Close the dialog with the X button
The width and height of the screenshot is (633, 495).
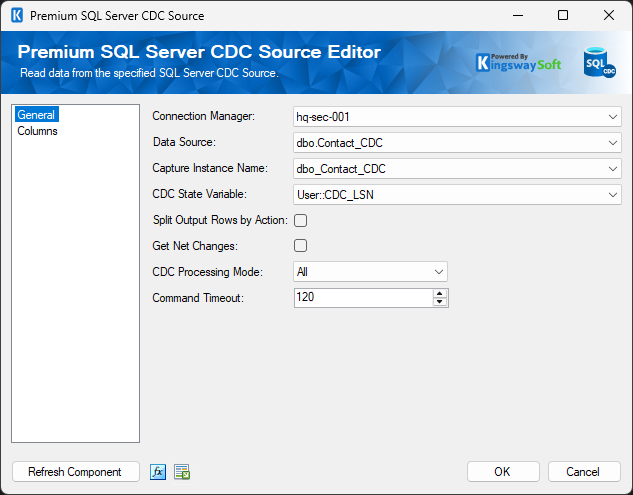point(609,16)
